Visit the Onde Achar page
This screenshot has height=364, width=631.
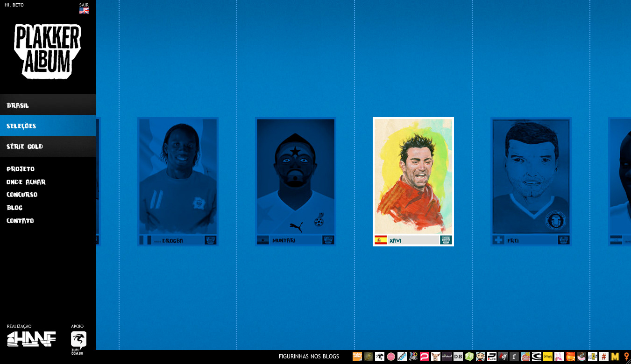[x=26, y=182]
